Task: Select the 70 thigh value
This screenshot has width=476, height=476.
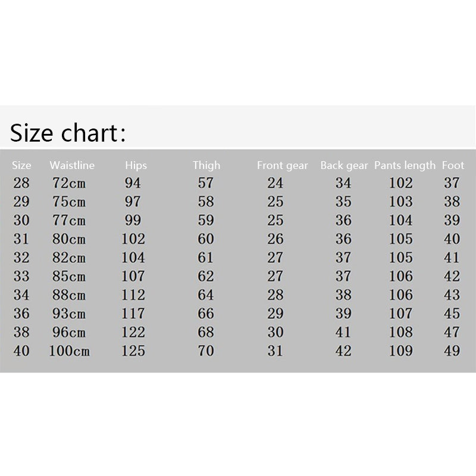Action: pyautogui.click(x=206, y=351)
